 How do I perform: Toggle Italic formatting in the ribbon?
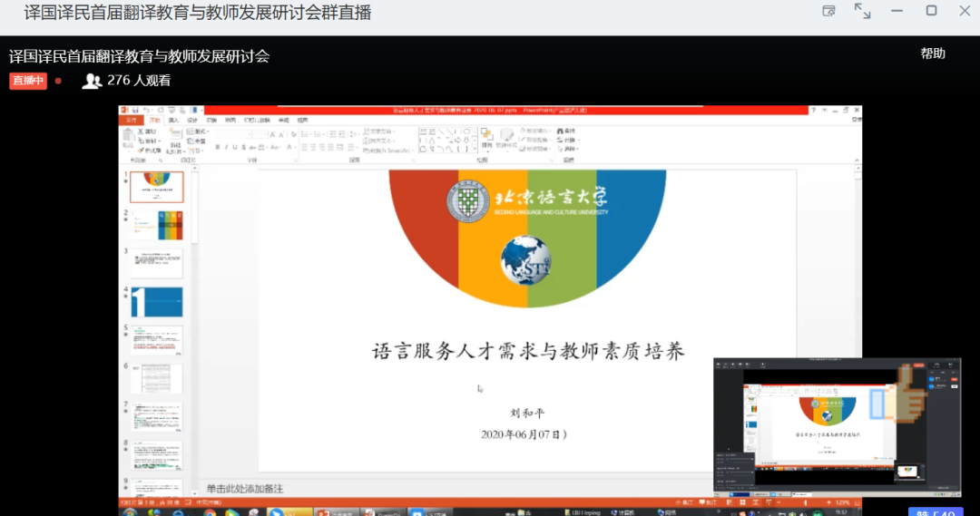click(225, 147)
